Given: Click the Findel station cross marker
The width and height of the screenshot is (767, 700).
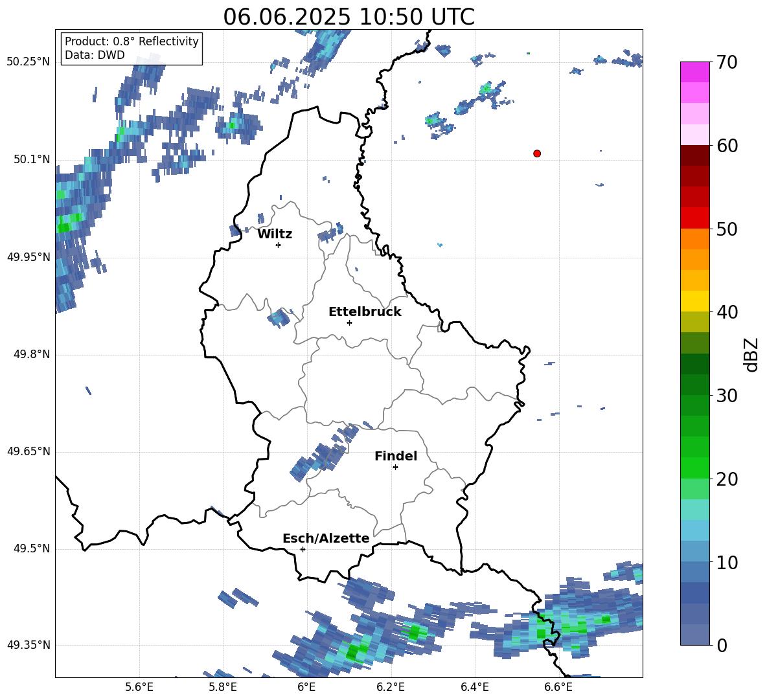Looking at the screenshot, I should pos(395,468).
